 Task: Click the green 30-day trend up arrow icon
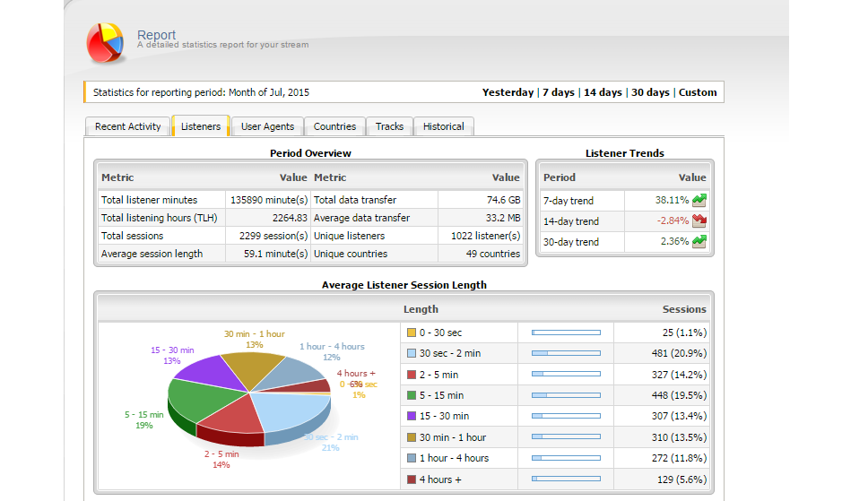tap(699, 241)
